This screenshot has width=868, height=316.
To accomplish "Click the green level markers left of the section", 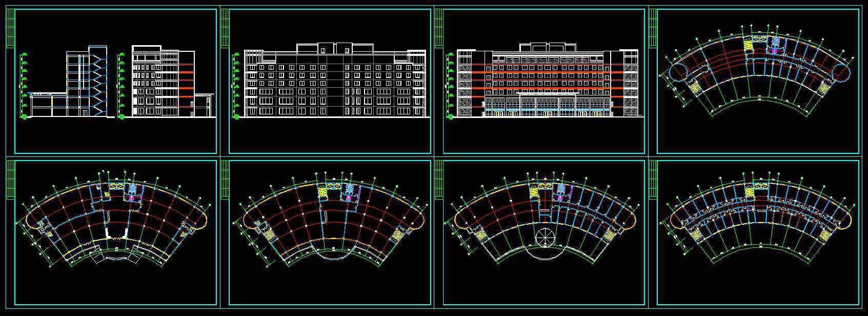I will coord(24,86).
